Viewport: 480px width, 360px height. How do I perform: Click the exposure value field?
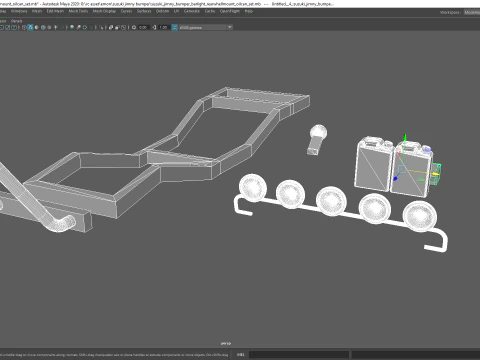point(143,27)
